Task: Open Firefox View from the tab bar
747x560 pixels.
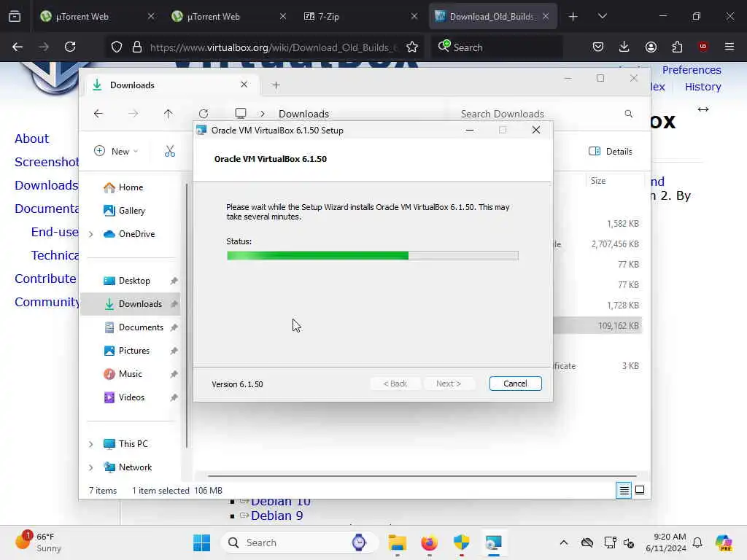Action: tap(15, 16)
